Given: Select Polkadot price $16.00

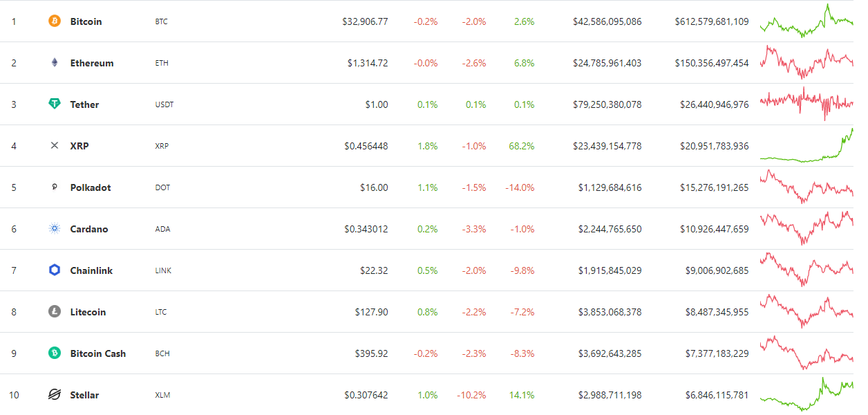Looking at the screenshot, I should (374, 187).
